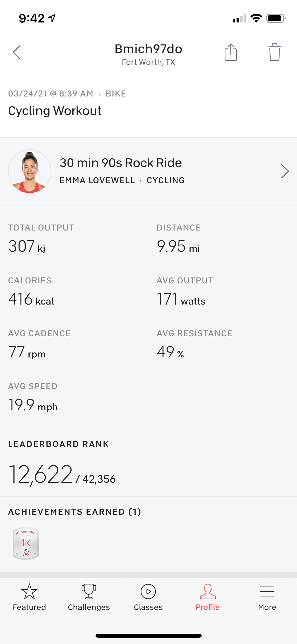The height and width of the screenshot is (644, 297).
Task: Tap the battery status icon
Action: point(276,18)
